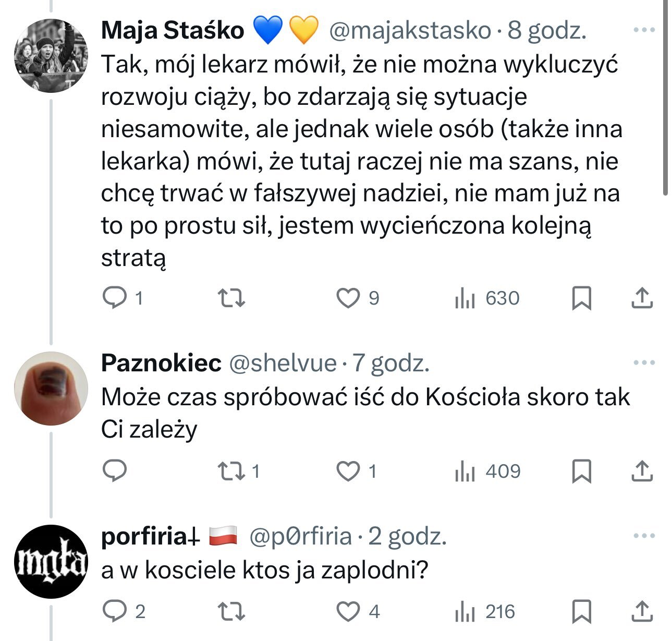Open more options on Paznokiec's comment
672x641 pixels.
coord(644,362)
